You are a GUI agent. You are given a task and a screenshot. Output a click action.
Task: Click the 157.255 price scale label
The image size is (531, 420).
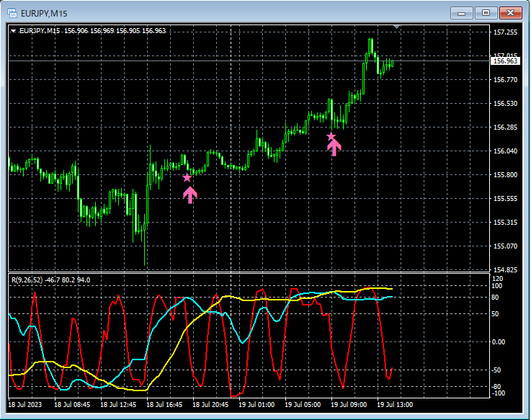click(x=505, y=32)
